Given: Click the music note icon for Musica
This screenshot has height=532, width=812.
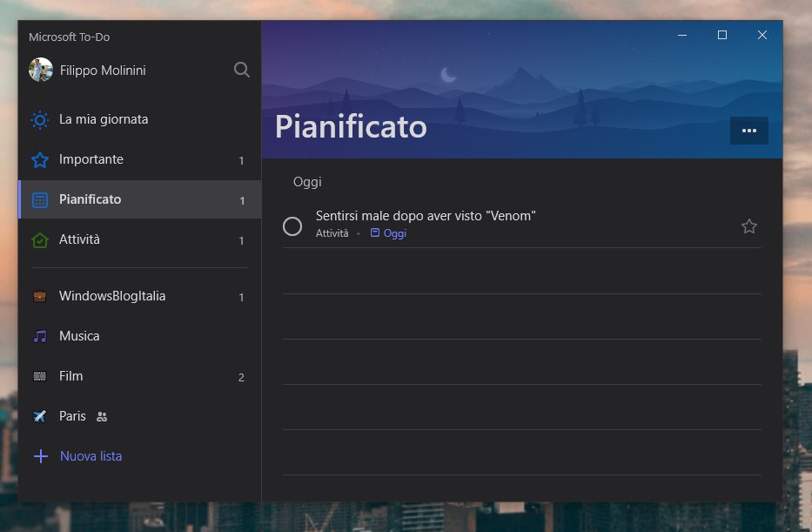Looking at the screenshot, I should [40, 336].
